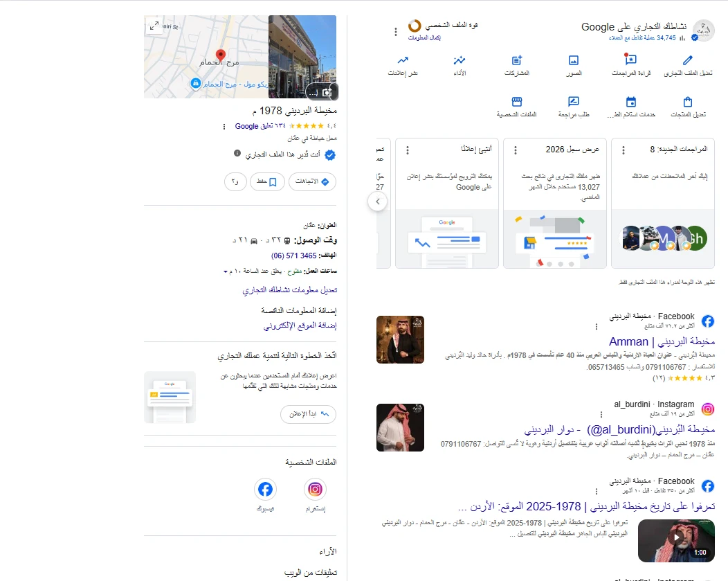
Task: Click the '+٢' more actions pill
Action: [235, 181]
